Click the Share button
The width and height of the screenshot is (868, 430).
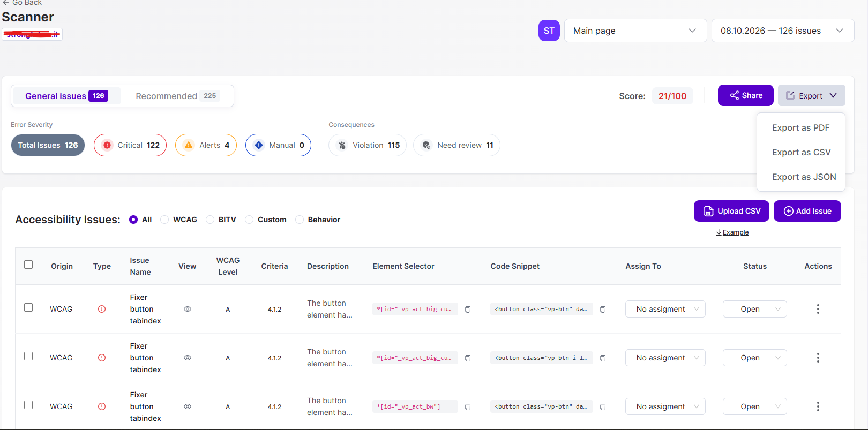746,95
